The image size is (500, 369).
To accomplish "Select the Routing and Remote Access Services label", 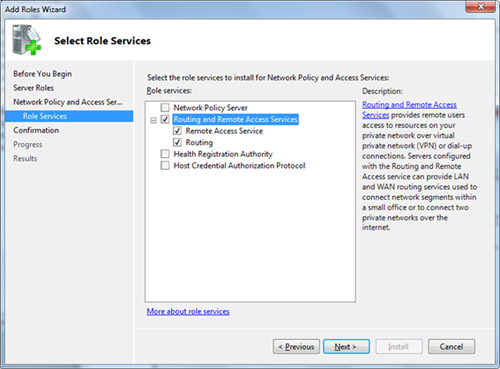I will pyautogui.click(x=236, y=119).
